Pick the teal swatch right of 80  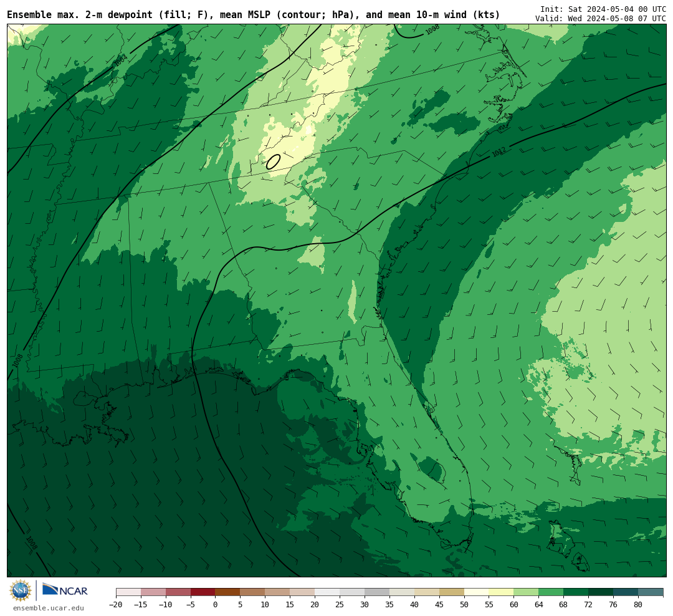651,592
